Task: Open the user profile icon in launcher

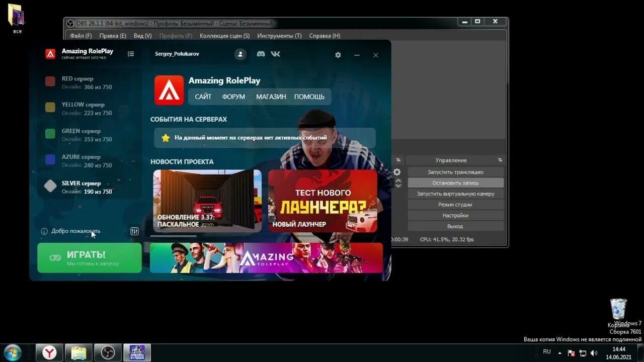Action: (240, 54)
